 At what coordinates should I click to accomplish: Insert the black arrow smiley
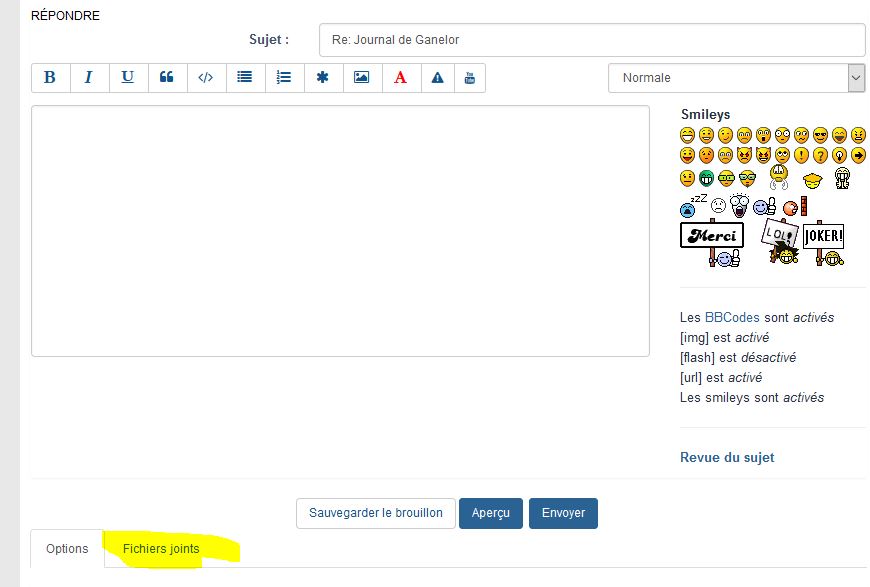point(858,155)
